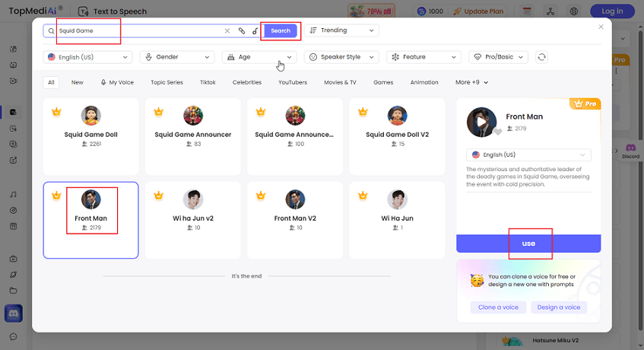This screenshot has height=350, width=644.
Task: Select the All category tab
Action: tap(51, 82)
